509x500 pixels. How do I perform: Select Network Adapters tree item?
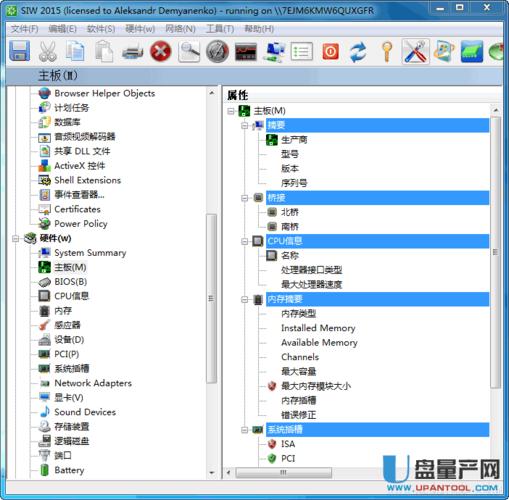pyautogui.click(x=93, y=383)
